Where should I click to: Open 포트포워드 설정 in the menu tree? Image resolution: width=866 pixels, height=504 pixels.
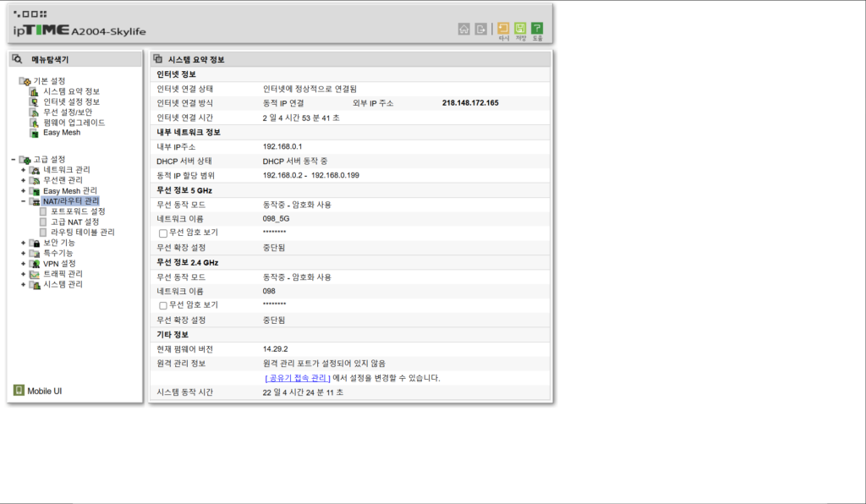(78, 211)
